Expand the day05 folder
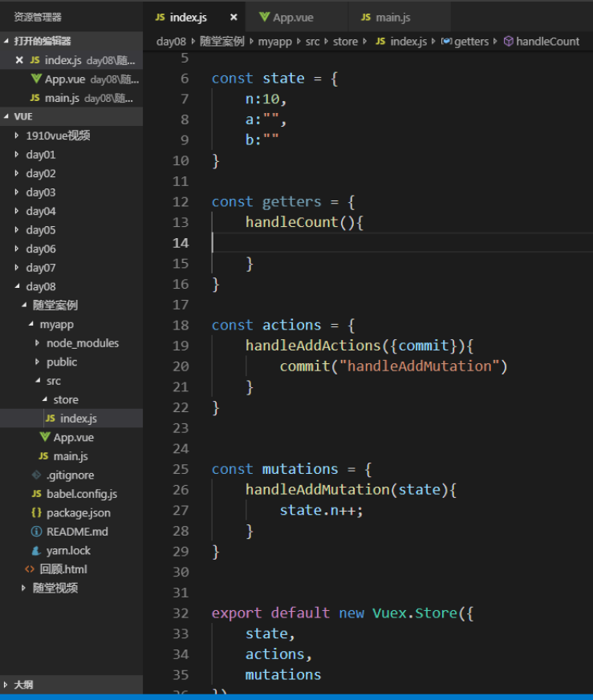The image size is (593, 700). 71,230
